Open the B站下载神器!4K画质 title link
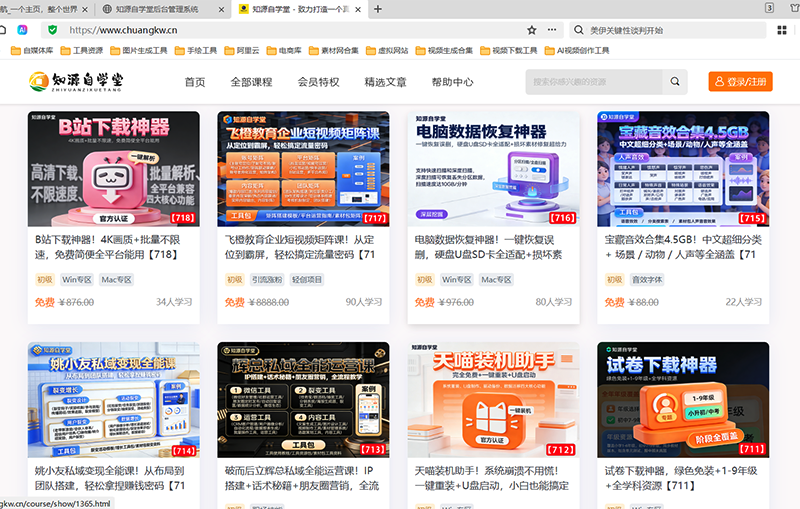The height and width of the screenshot is (509, 800). (108, 247)
